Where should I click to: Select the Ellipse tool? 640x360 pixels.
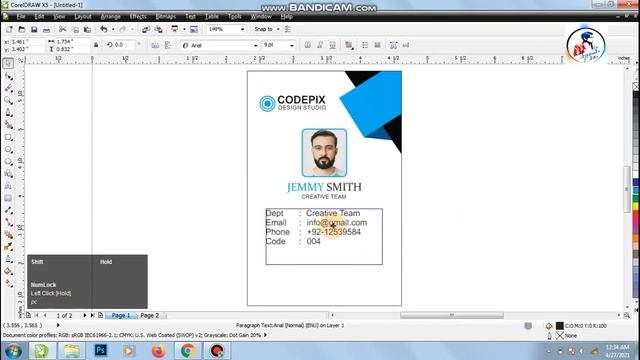tap(8, 150)
